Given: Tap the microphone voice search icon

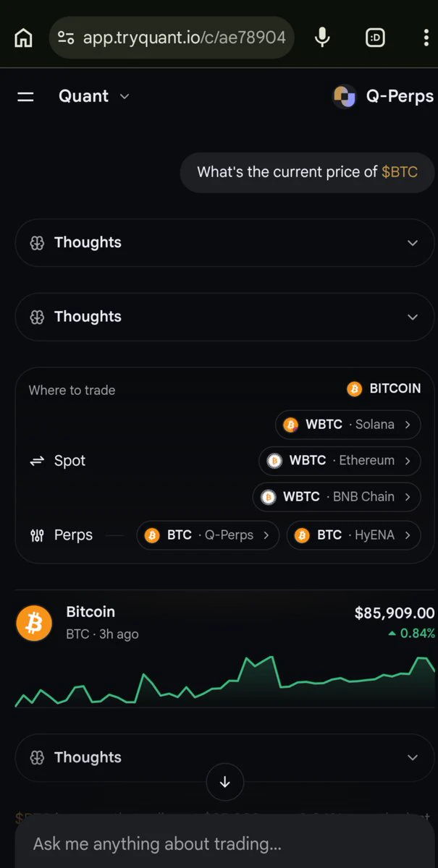Looking at the screenshot, I should tap(322, 38).
